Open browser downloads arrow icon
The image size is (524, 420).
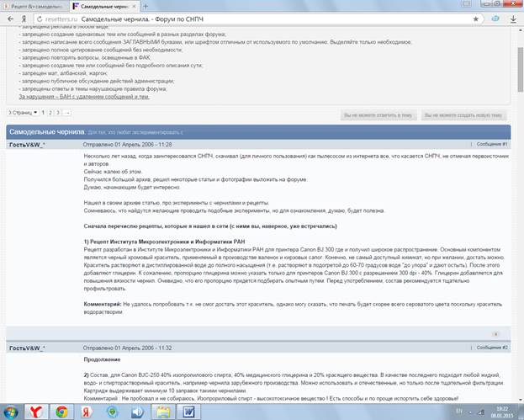(x=513, y=19)
